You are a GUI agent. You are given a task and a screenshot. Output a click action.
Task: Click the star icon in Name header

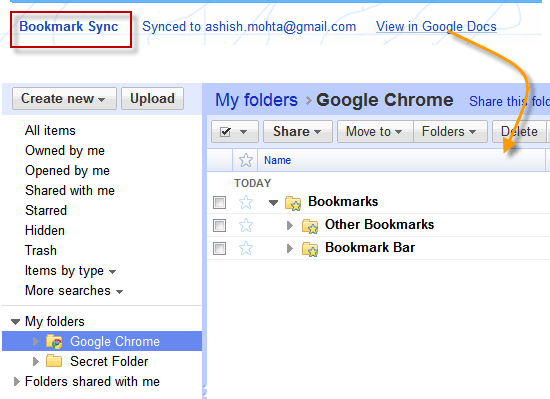tap(246, 160)
